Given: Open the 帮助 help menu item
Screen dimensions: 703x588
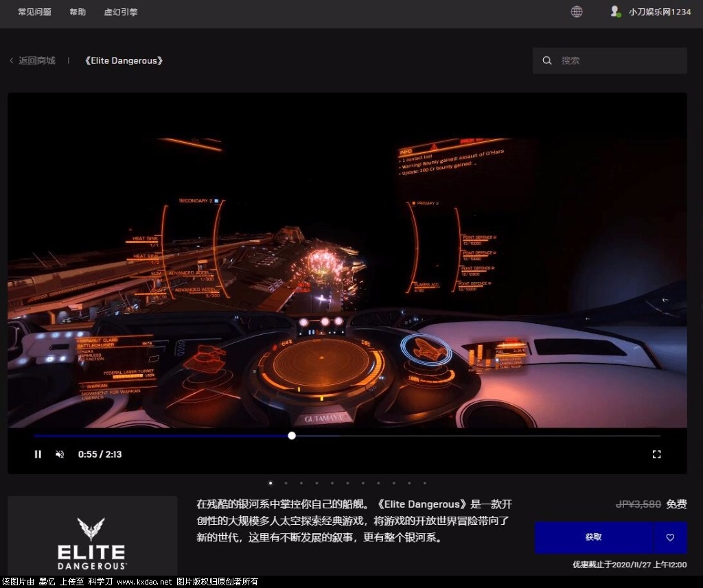Looking at the screenshot, I should (x=78, y=12).
